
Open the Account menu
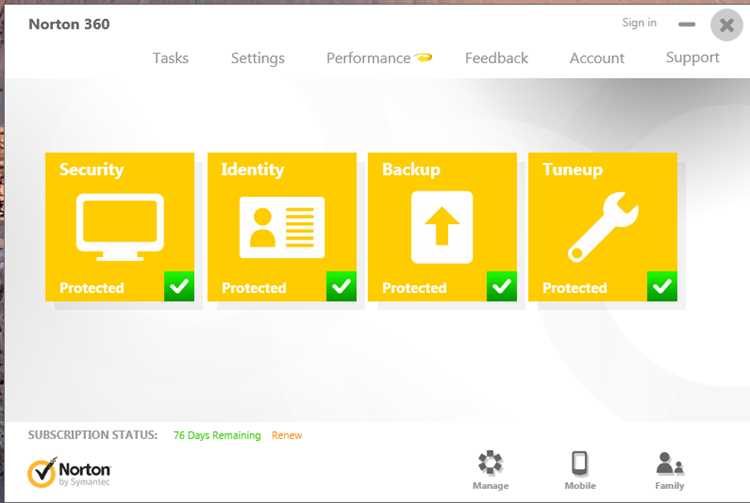597,58
